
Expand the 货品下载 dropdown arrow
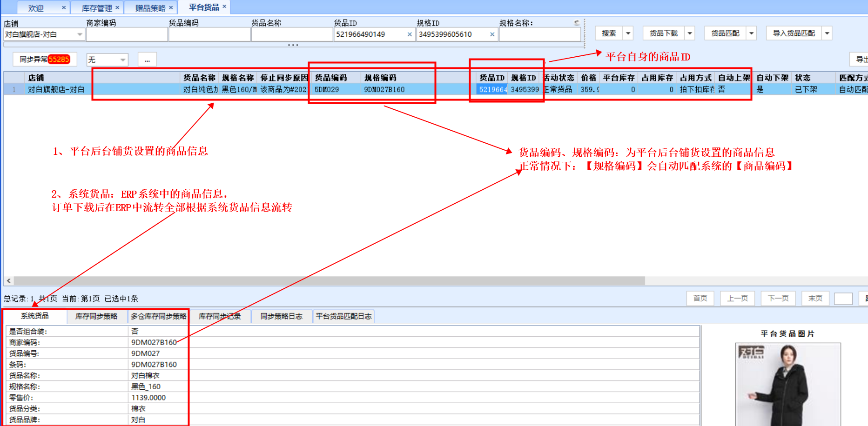pyautogui.click(x=690, y=33)
